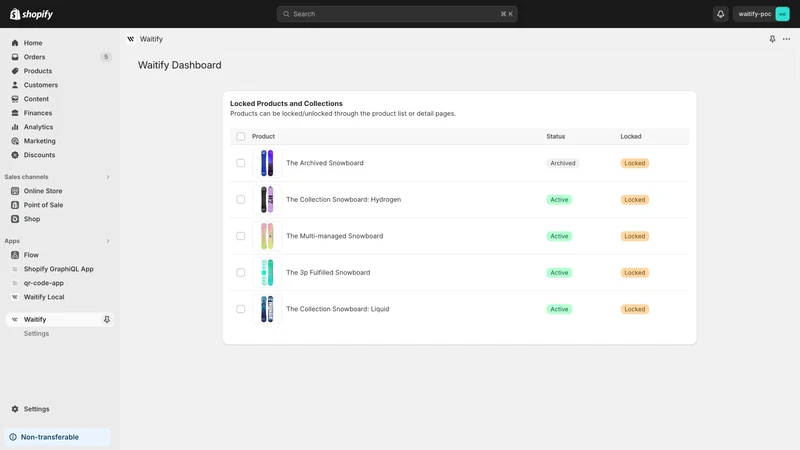This screenshot has height=450, width=800.
Task: Click the Home icon in sidebar
Action: [x=15, y=43]
